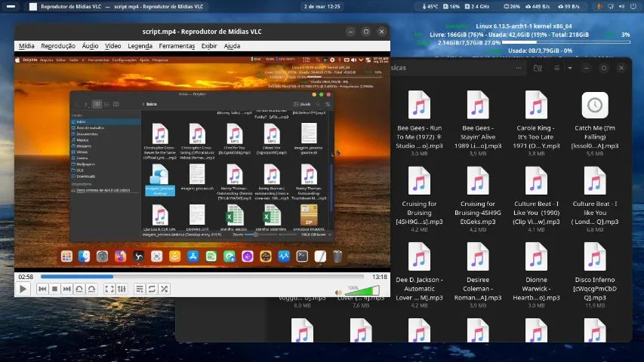Toggle VLC loop mode
The width and height of the screenshot is (644, 362).
click(x=152, y=290)
